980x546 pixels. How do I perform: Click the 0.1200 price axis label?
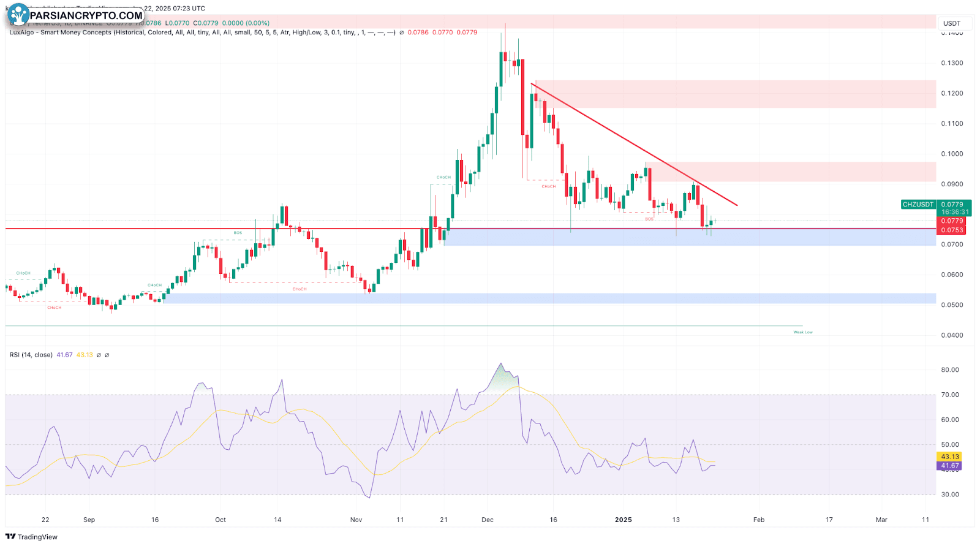(x=952, y=94)
